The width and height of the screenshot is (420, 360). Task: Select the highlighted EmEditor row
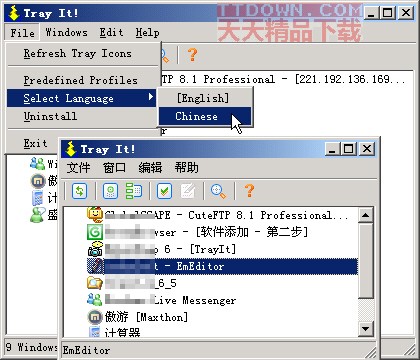click(x=222, y=266)
